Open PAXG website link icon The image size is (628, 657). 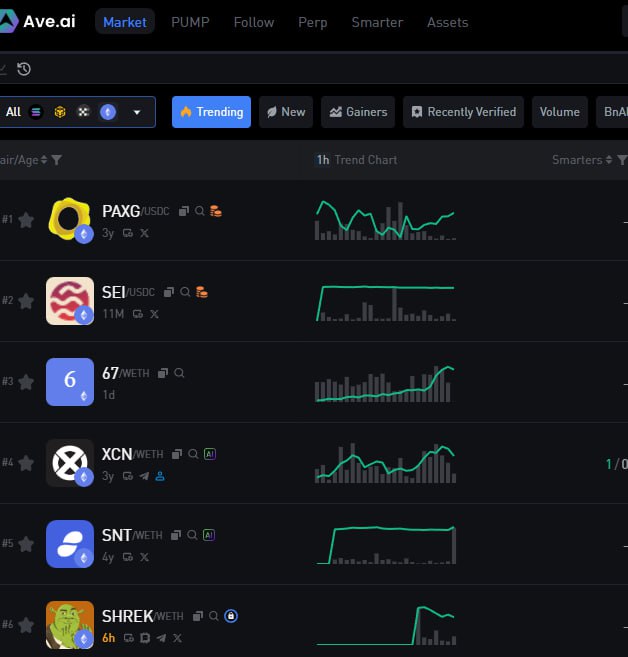[128, 233]
